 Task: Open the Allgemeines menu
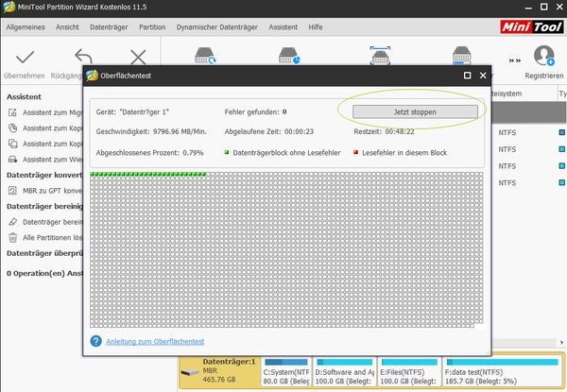click(x=26, y=28)
